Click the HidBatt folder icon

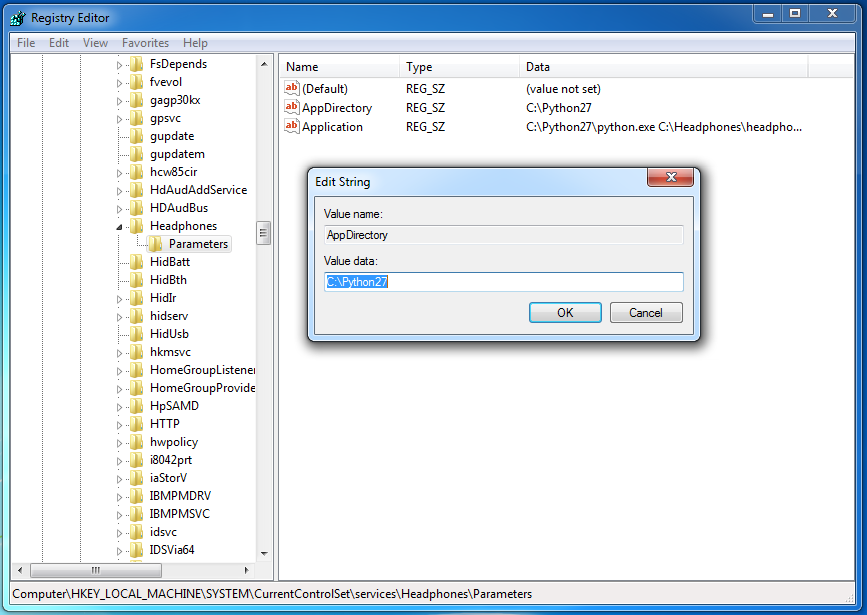click(x=137, y=262)
